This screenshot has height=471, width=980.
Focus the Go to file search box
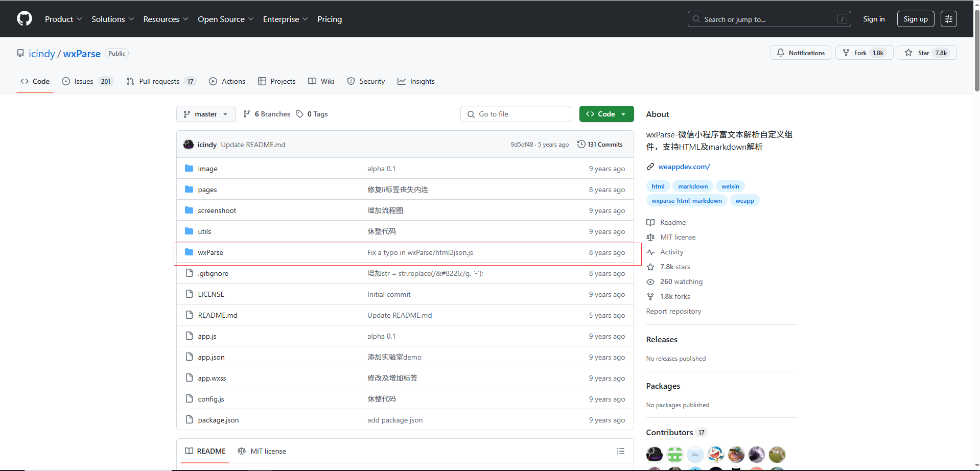[516, 114]
